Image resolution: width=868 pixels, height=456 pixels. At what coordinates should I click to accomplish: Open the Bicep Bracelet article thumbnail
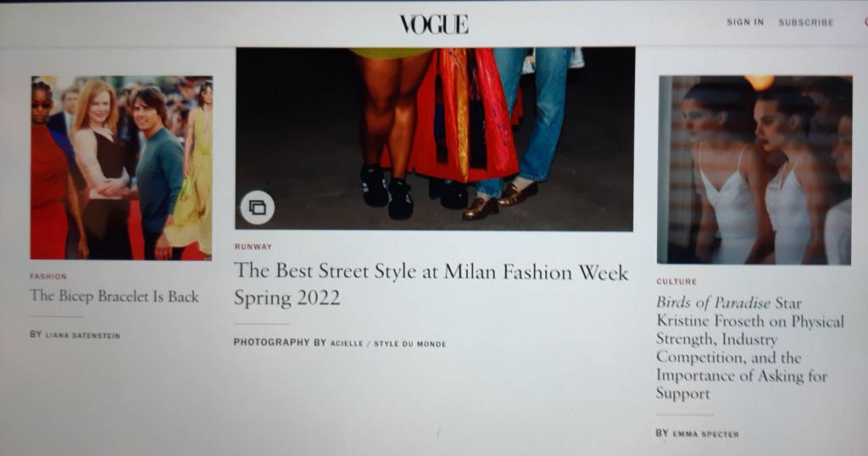(x=121, y=168)
